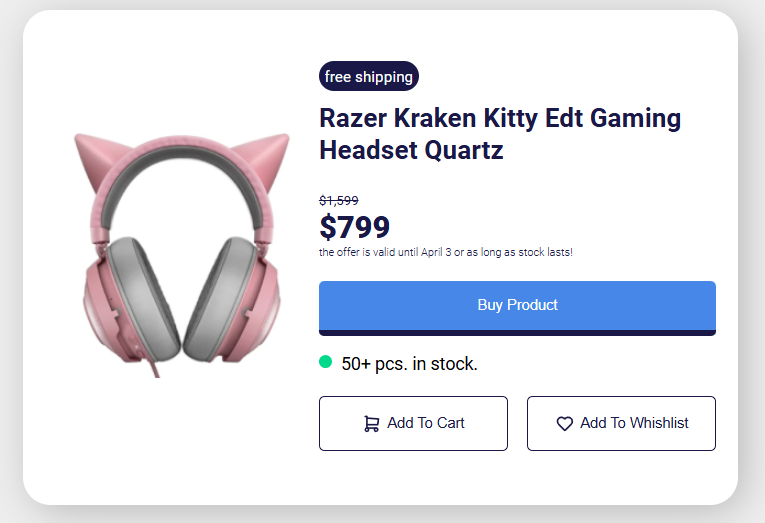
Task: Click the 50+ pcs. in stock label
Action: (x=410, y=364)
